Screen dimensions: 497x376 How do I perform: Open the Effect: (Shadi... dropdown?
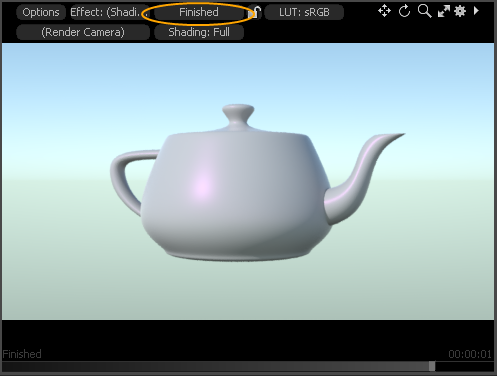(x=109, y=12)
